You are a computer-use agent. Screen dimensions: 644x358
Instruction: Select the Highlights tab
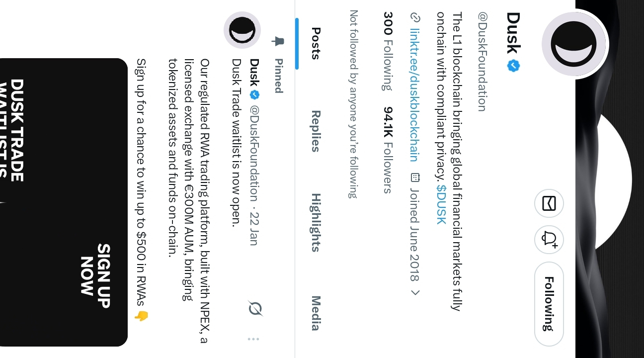[315, 222]
